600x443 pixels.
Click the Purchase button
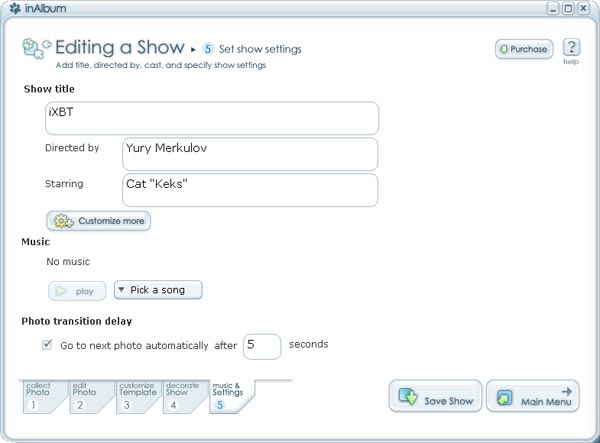click(524, 49)
